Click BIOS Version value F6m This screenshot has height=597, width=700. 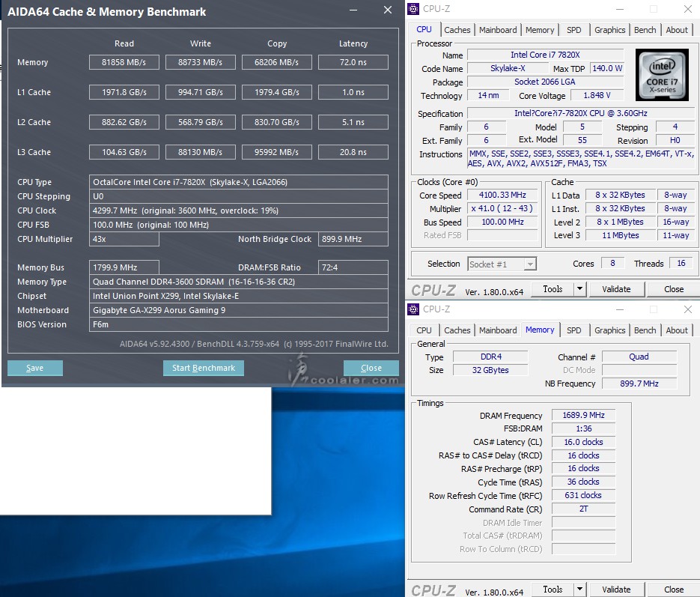point(238,324)
